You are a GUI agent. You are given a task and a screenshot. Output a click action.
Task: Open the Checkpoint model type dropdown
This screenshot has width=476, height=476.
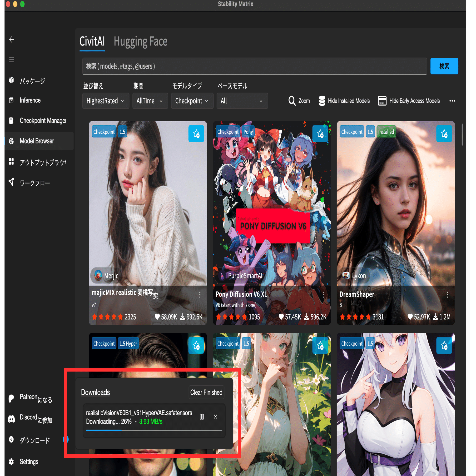pos(192,101)
